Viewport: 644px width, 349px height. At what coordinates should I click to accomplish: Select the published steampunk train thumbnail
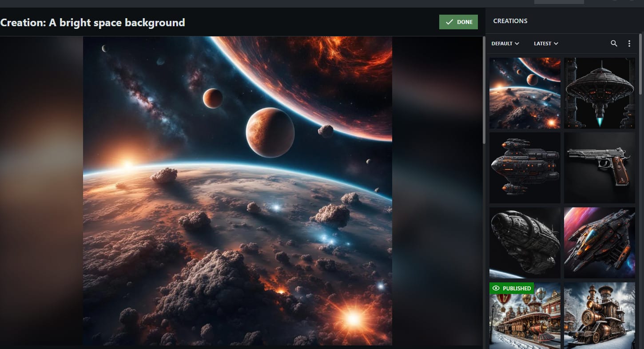click(x=525, y=316)
